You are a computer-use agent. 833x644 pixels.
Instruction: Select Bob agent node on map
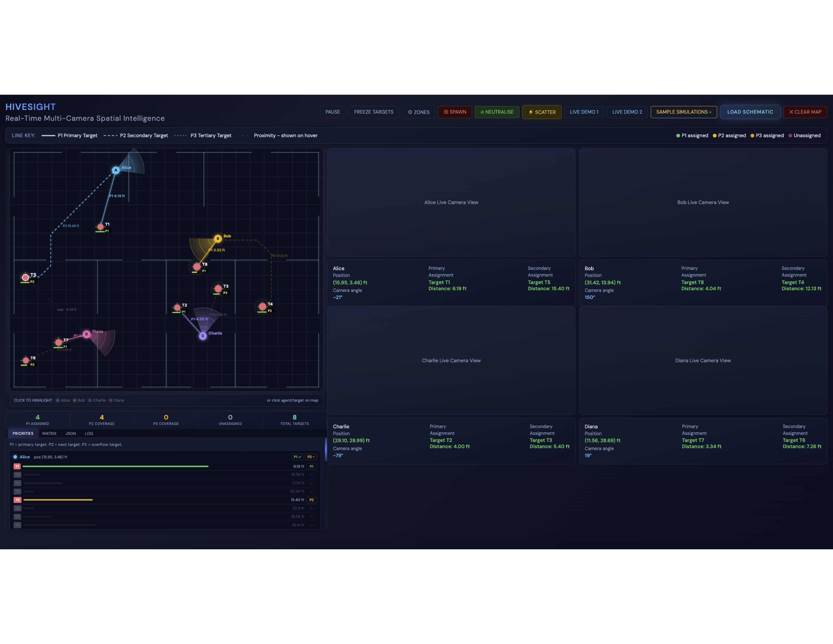pos(218,238)
